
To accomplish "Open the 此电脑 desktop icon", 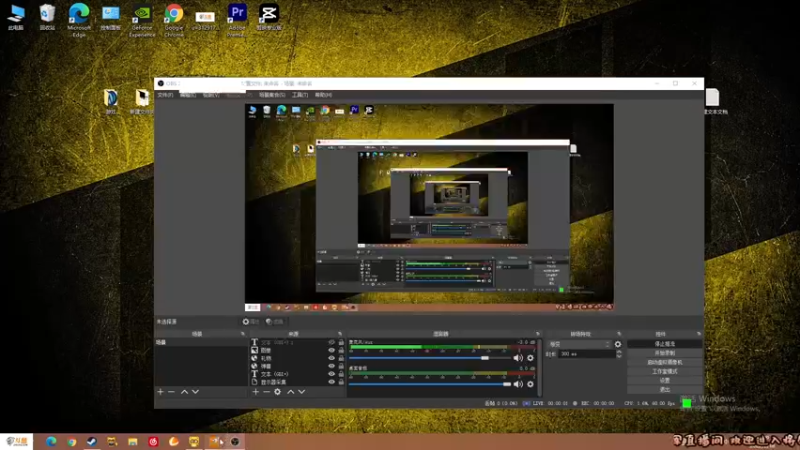I will click(16, 18).
